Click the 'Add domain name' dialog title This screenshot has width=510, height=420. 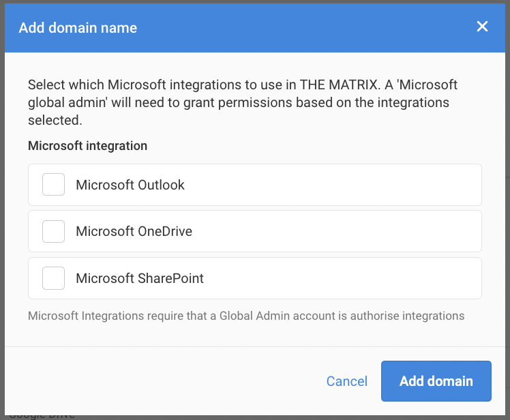point(78,28)
